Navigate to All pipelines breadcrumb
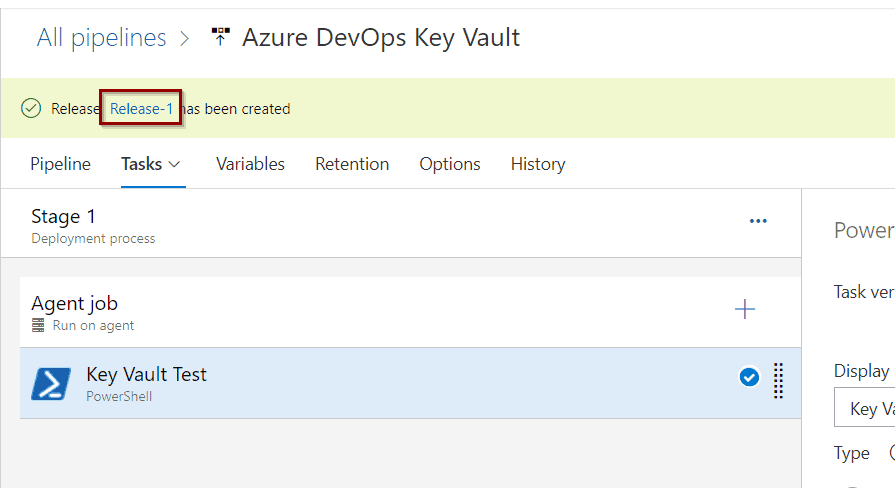895x488 pixels. [102, 38]
